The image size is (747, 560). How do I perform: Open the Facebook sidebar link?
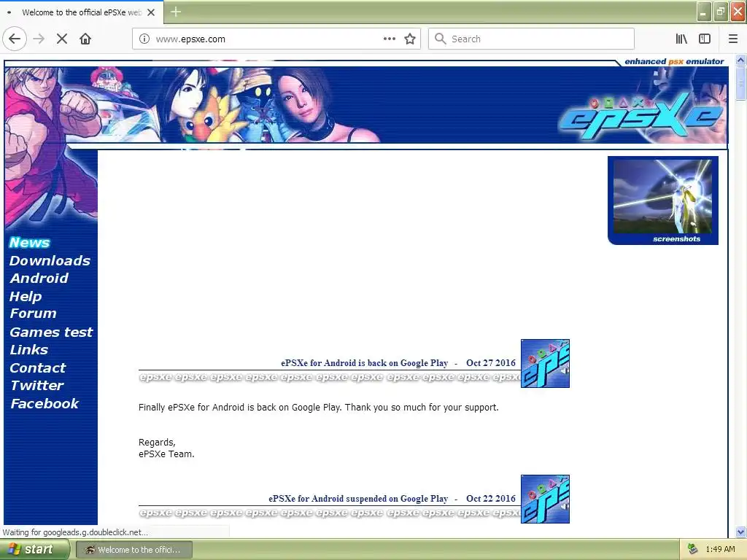pos(44,403)
